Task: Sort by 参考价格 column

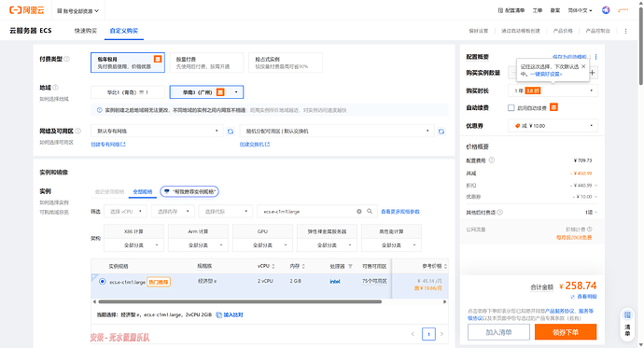Action: tap(445, 266)
